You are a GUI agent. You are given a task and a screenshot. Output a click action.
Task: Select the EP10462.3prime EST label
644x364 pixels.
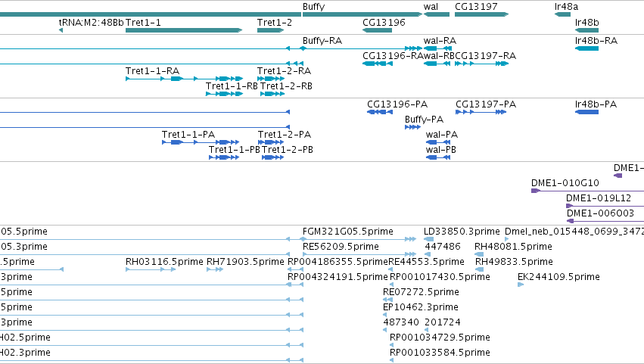point(421,308)
